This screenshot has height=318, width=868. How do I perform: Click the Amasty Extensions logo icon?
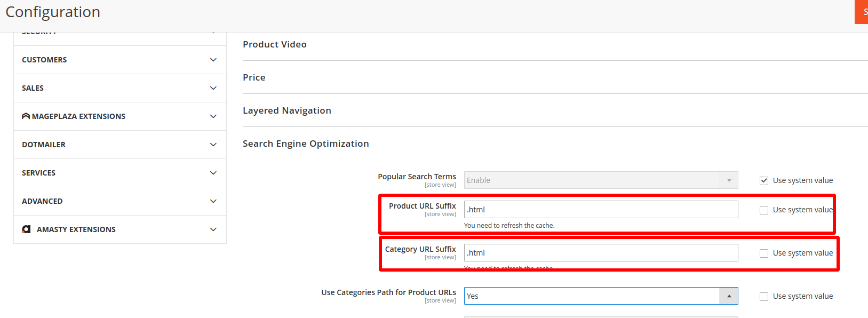(x=26, y=229)
